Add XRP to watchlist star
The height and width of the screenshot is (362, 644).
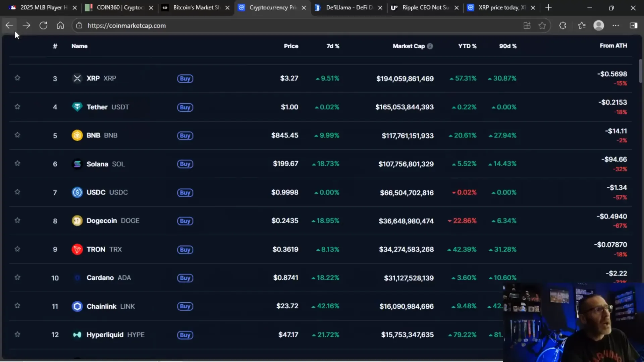click(x=17, y=78)
